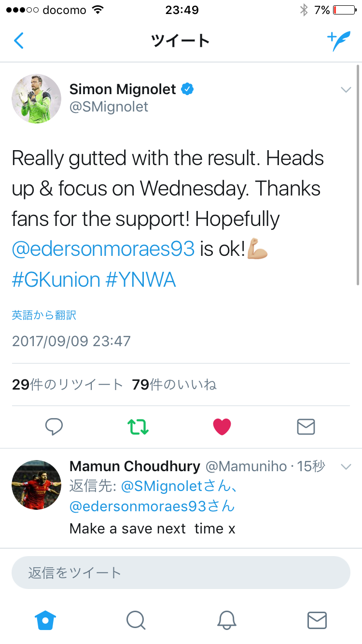Open Search tab in bottom bar

(x=136, y=620)
